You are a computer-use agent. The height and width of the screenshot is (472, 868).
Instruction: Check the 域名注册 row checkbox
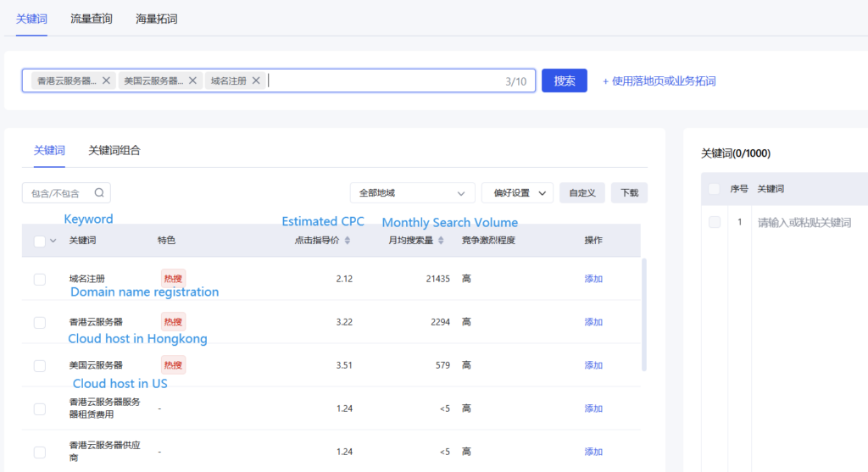[39, 280]
